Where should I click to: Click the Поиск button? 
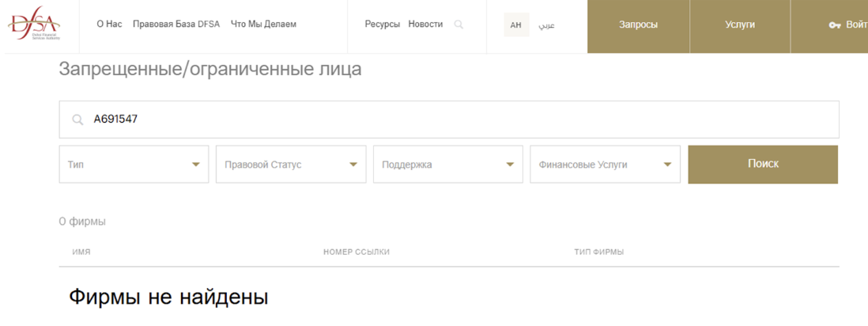[x=763, y=164]
